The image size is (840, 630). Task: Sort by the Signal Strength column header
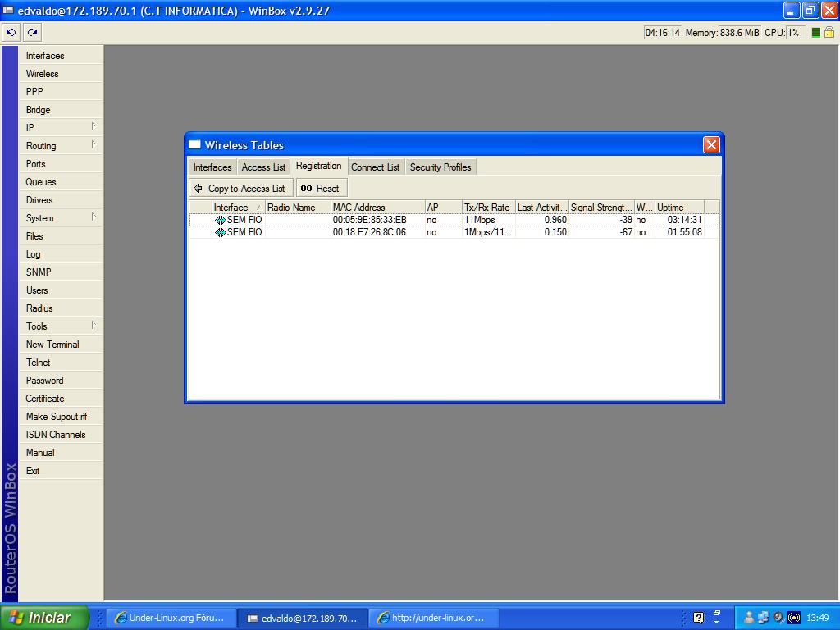point(601,208)
